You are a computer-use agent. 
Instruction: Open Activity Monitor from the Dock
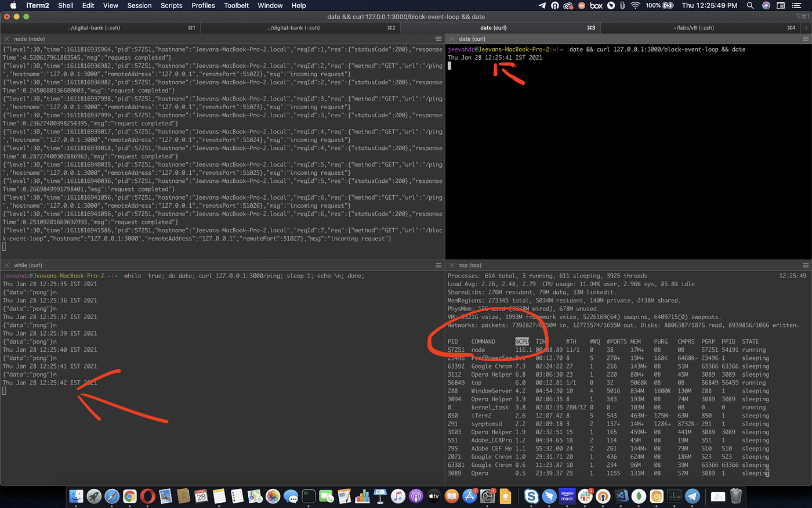pos(674,496)
